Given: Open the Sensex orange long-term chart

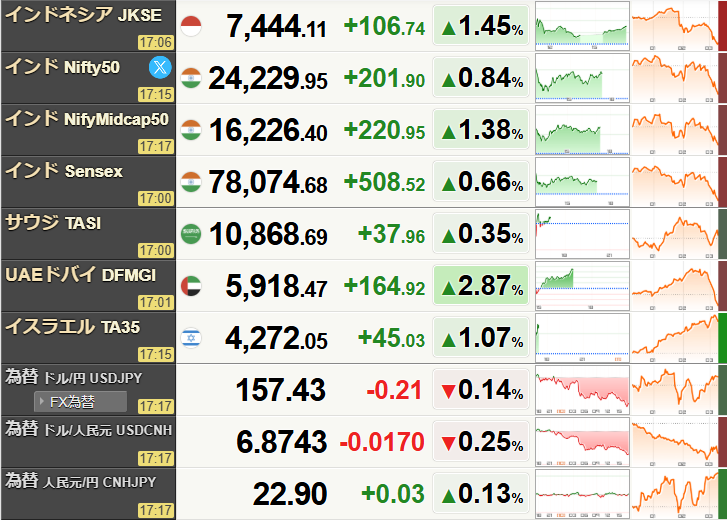Looking at the screenshot, I should click(x=675, y=182).
